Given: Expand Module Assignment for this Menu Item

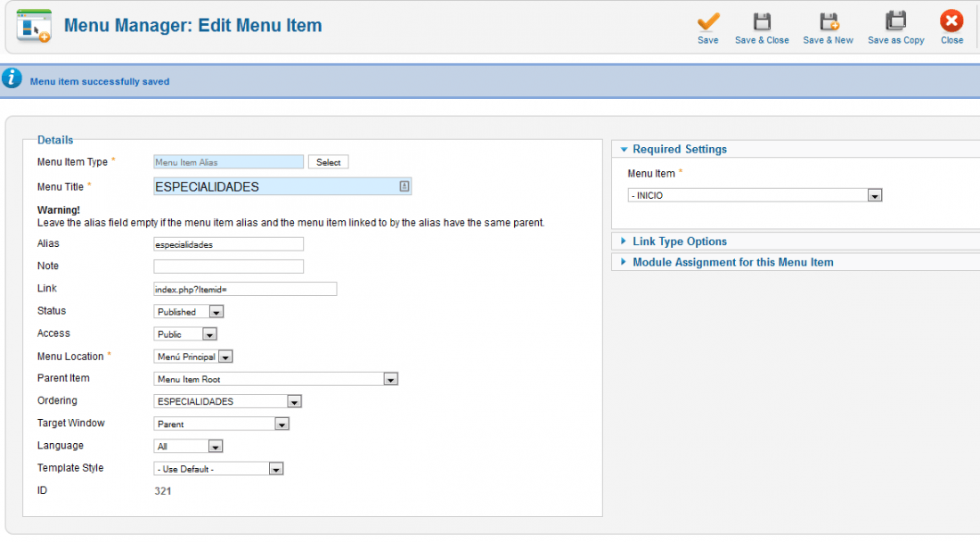Looking at the screenshot, I should (726, 263).
